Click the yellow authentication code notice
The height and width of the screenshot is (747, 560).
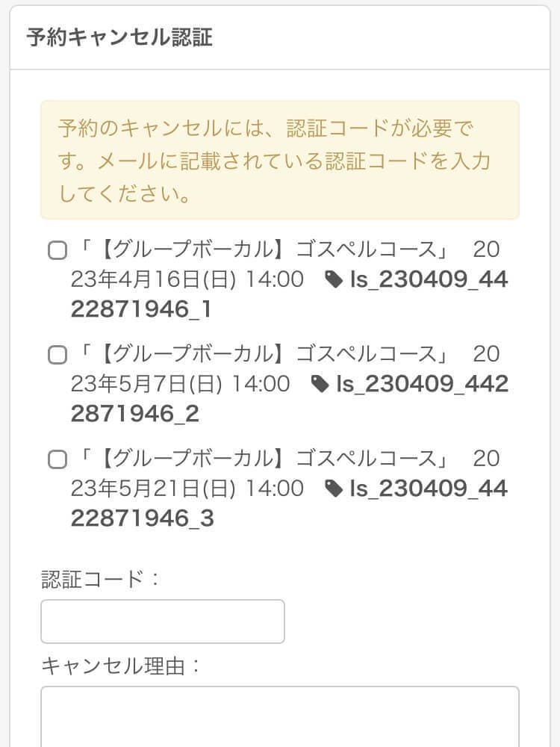click(x=279, y=160)
